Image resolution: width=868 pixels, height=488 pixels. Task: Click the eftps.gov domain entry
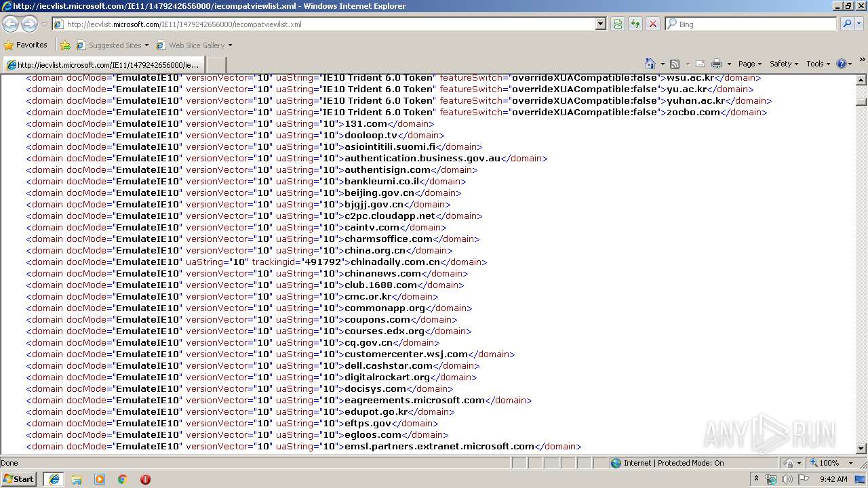368,423
